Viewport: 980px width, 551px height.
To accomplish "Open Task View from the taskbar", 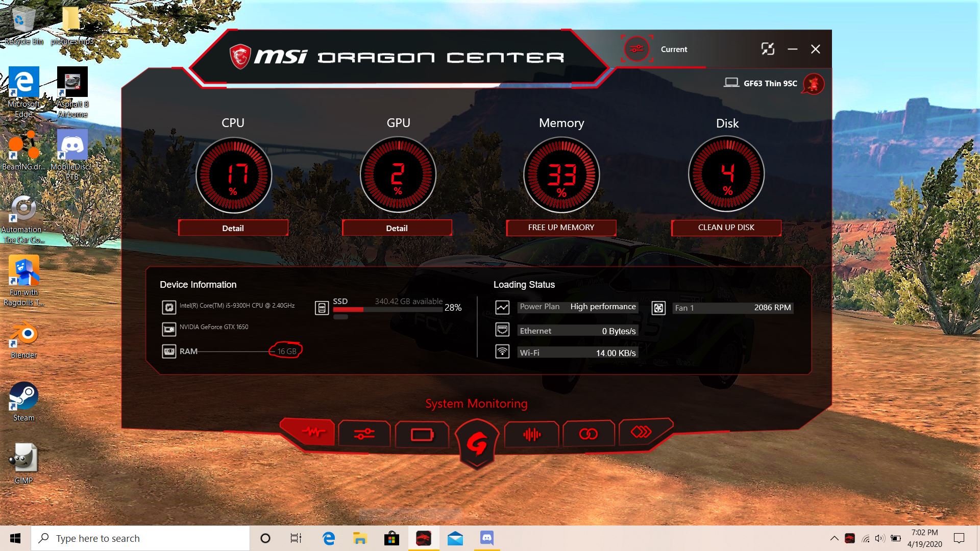I will (296, 538).
